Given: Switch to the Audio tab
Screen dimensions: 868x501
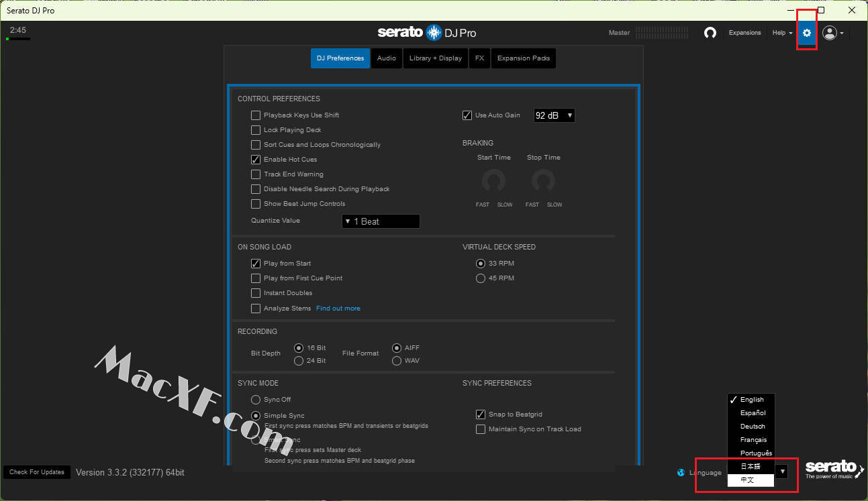Looking at the screenshot, I should [x=387, y=58].
